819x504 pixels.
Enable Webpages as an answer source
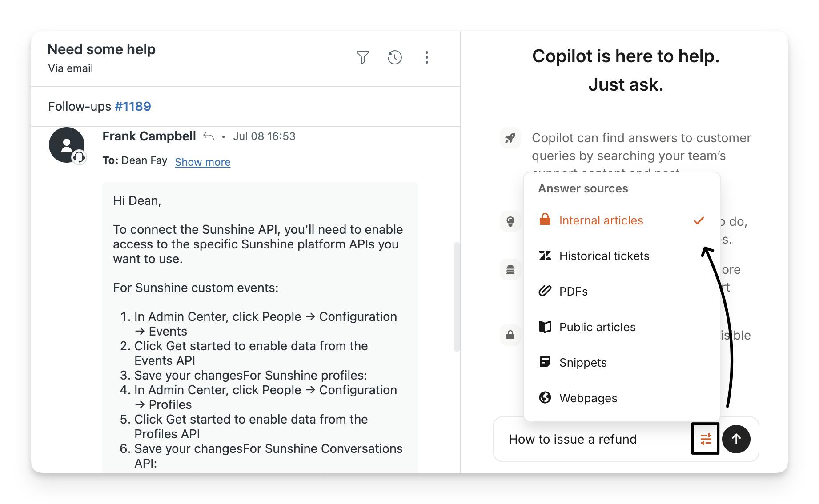tap(588, 398)
